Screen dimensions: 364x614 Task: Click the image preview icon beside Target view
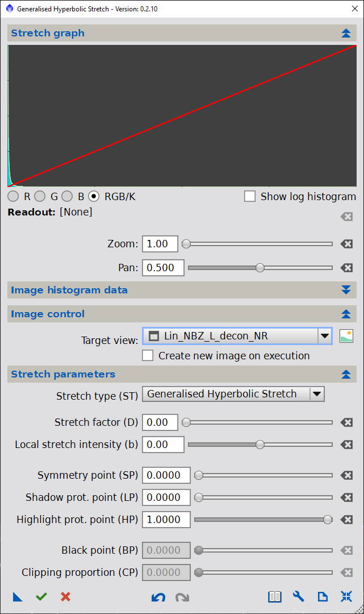coord(346,336)
